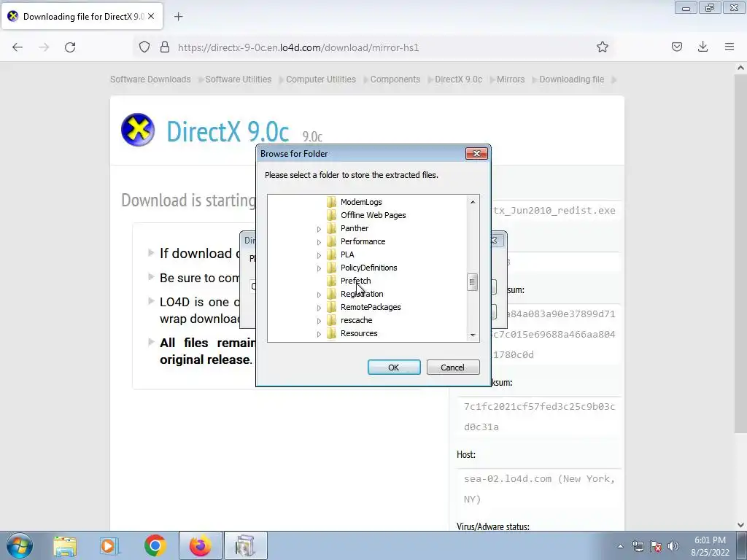The width and height of the screenshot is (747, 560).
Task: Click the ModemLogs folder icon
Action: (332, 202)
